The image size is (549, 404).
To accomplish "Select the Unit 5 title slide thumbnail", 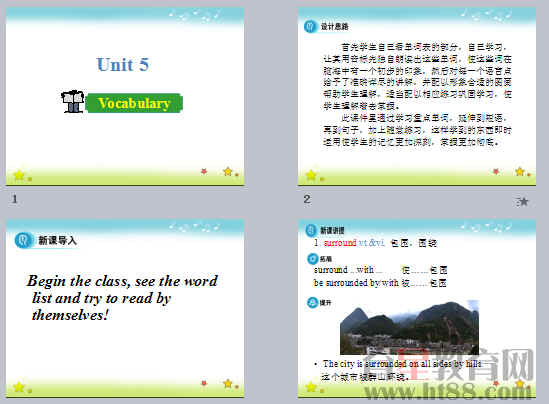I will pyautogui.click(x=125, y=97).
